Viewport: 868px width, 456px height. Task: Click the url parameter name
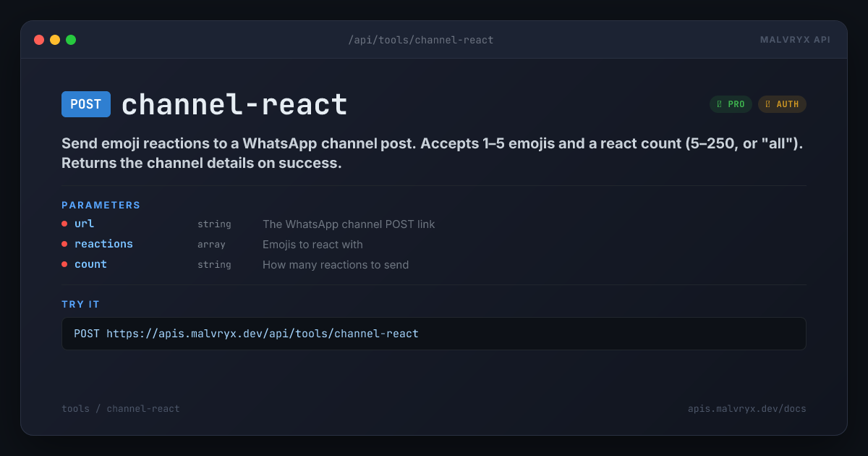[85, 224]
